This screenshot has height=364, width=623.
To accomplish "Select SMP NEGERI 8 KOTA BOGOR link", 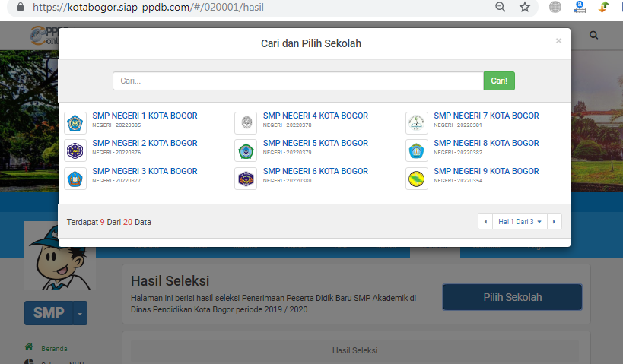I will [486, 143].
